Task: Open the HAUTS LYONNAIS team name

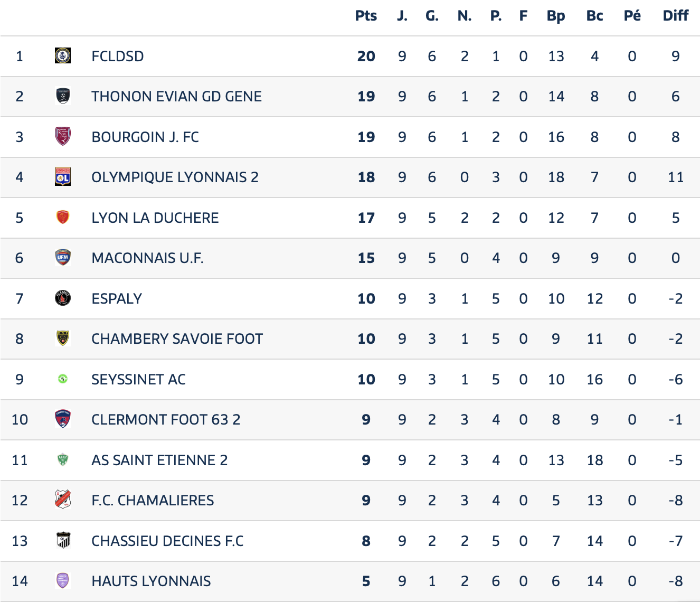Action: pyautogui.click(x=151, y=581)
